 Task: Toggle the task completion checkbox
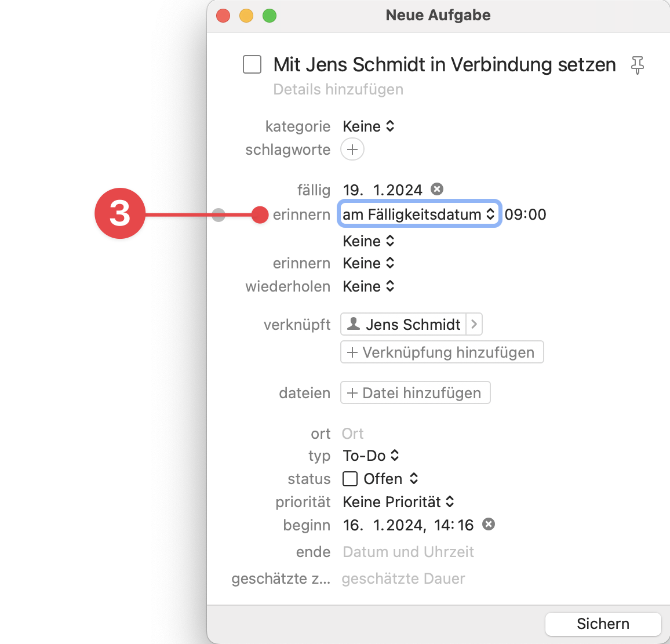(252, 64)
